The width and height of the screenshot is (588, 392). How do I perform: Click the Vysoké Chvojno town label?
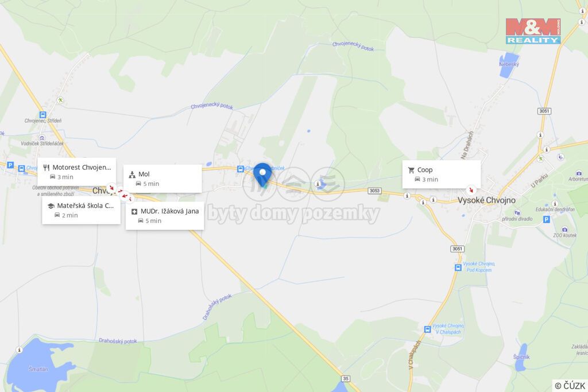tap(486, 200)
